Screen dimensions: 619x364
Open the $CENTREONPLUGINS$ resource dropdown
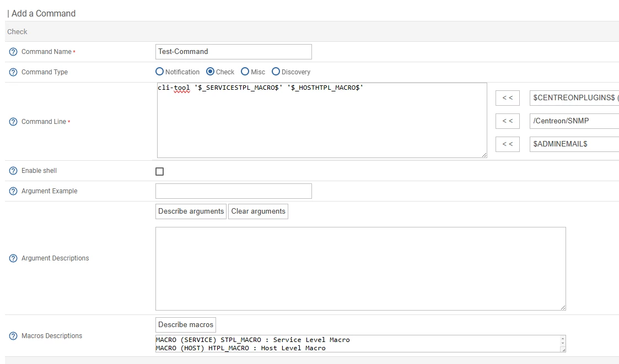click(x=574, y=98)
